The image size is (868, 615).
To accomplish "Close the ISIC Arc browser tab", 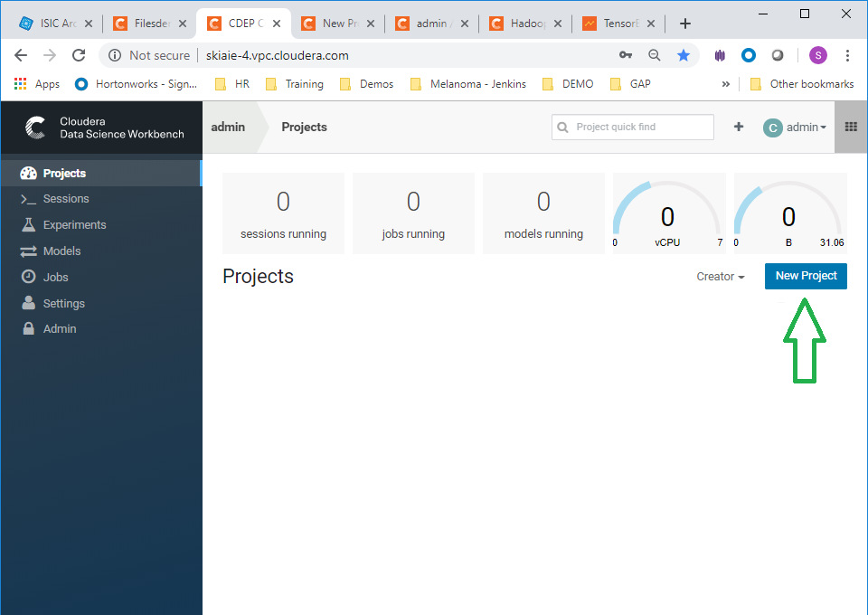I will [89, 24].
